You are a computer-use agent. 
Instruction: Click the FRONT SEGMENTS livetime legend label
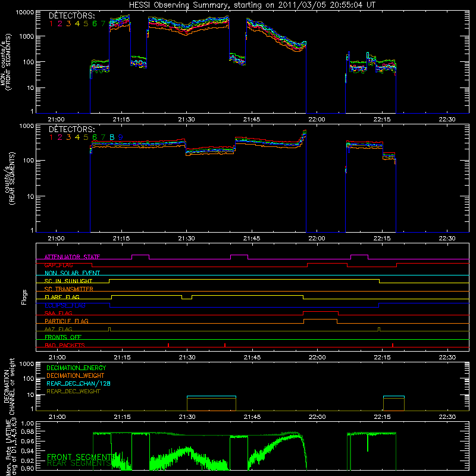click(x=81, y=457)
